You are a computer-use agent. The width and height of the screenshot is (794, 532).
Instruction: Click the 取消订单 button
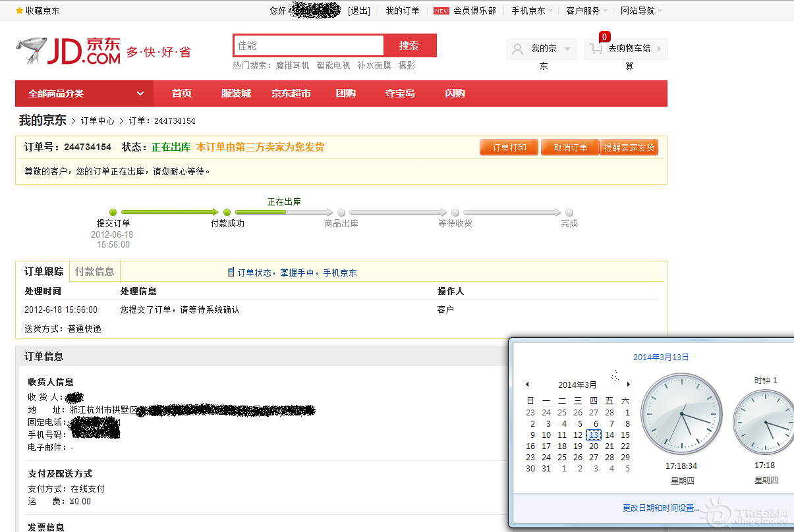coord(570,147)
